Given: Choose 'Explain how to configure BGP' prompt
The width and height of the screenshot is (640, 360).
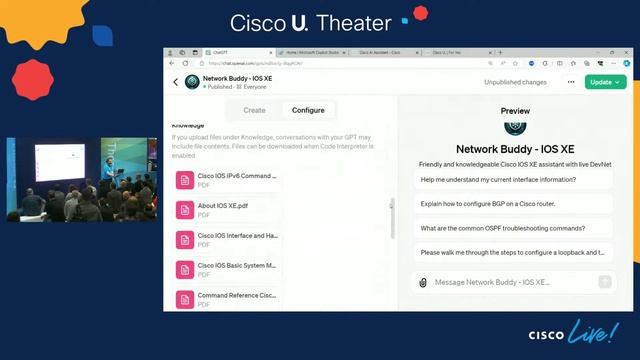Looking at the screenshot, I should [x=513, y=204].
